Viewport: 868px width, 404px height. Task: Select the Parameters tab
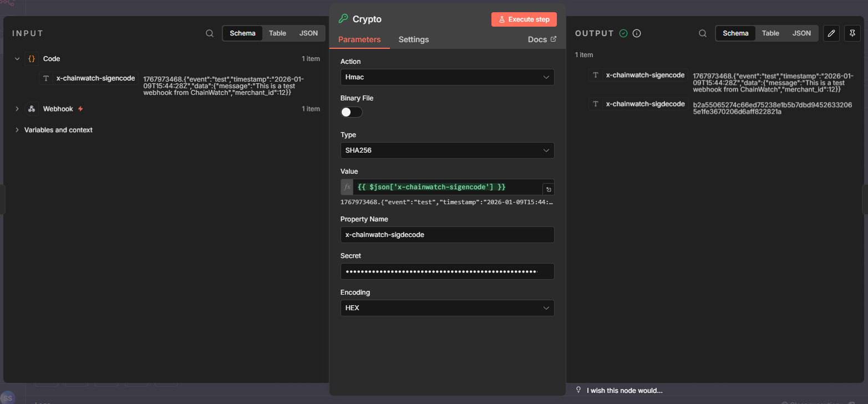(x=359, y=39)
